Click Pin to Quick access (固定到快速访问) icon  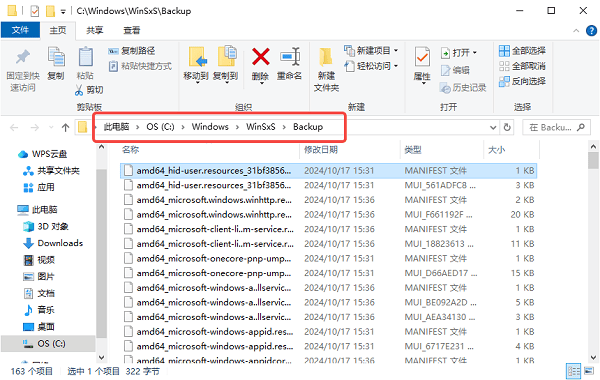23,57
